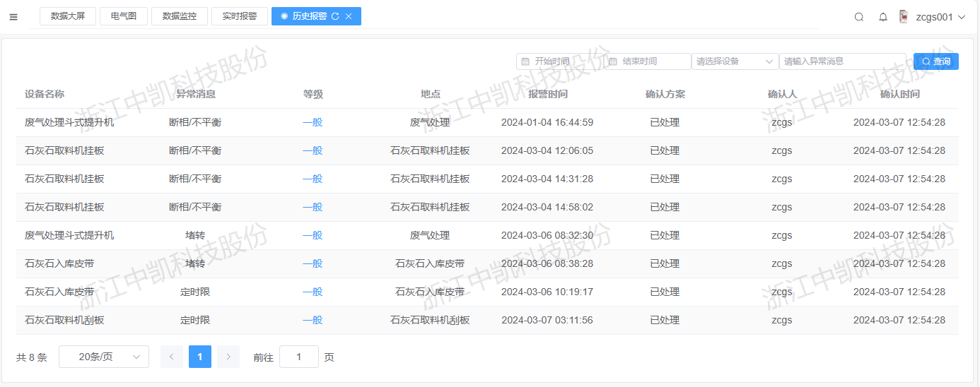Click the user avatar icon
This screenshot has height=387, width=980.
click(x=903, y=17)
